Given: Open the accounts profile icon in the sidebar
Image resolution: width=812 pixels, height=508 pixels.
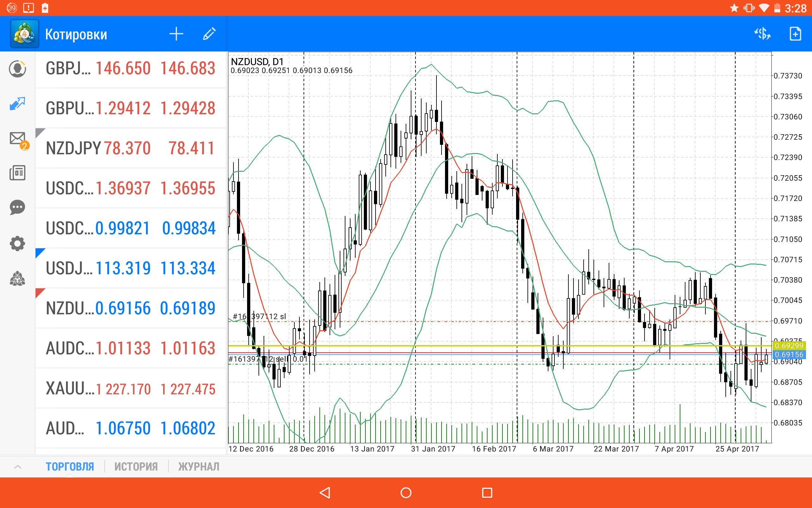Looking at the screenshot, I should click(x=17, y=69).
